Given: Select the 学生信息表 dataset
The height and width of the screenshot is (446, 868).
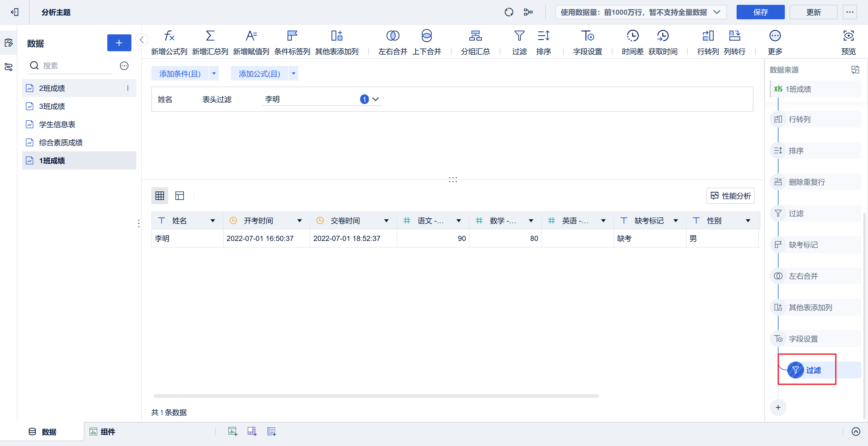Looking at the screenshot, I should pyautogui.click(x=57, y=125).
